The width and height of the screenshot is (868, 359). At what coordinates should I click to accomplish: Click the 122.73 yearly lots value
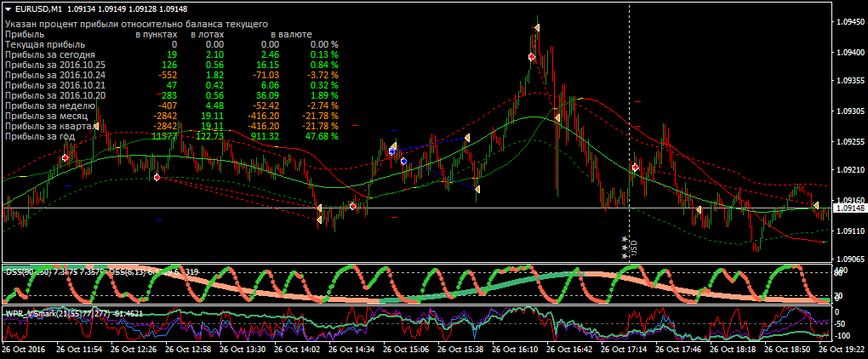click(x=210, y=136)
